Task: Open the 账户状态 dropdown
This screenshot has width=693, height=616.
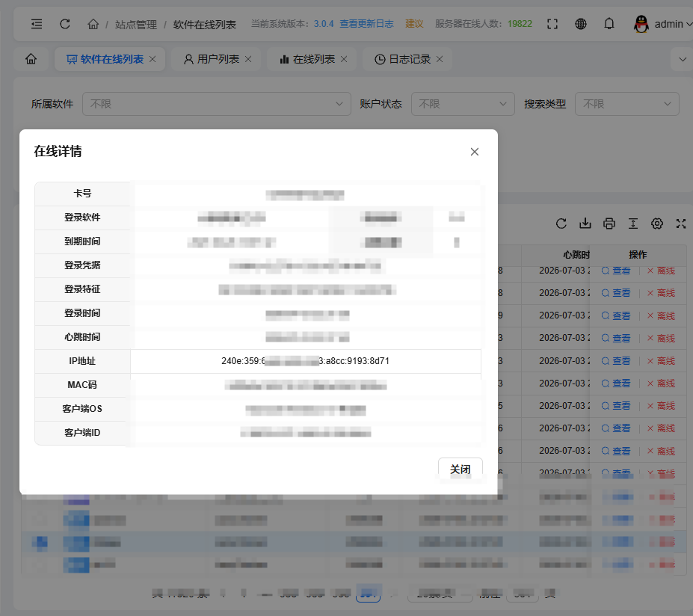Action: click(463, 104)
